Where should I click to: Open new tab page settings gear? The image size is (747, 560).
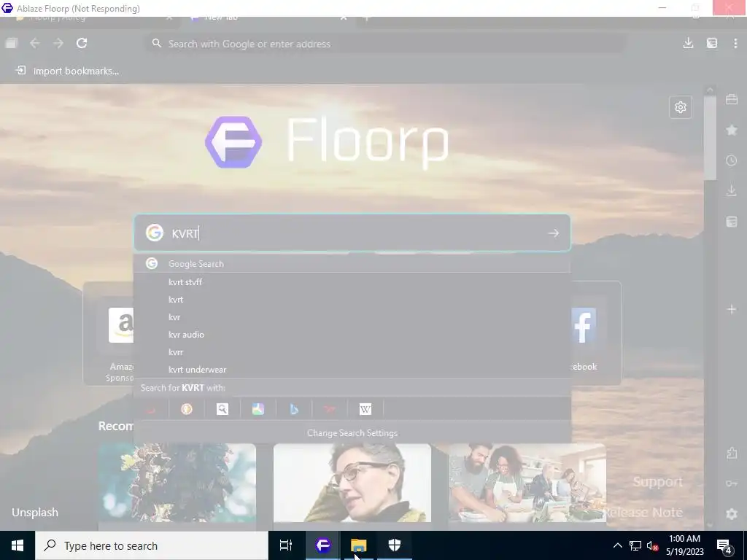pyautogui.click(x=681, y=107)
